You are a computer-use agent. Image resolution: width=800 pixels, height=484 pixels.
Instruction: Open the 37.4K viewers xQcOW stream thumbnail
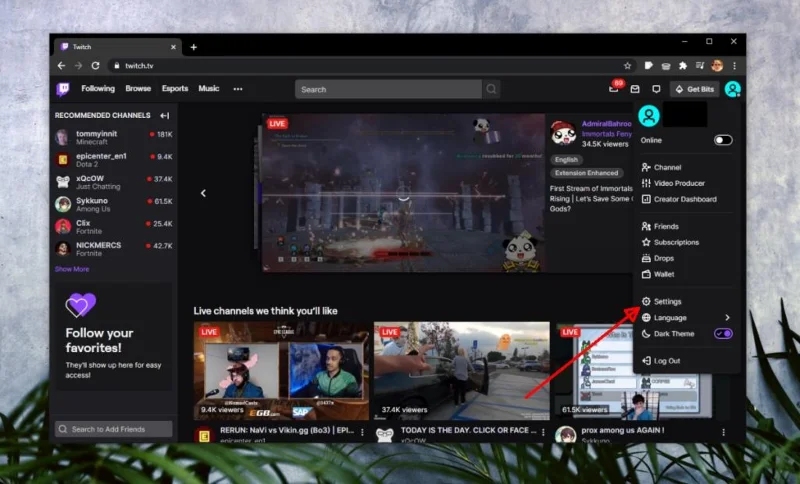tap(462, 371)
